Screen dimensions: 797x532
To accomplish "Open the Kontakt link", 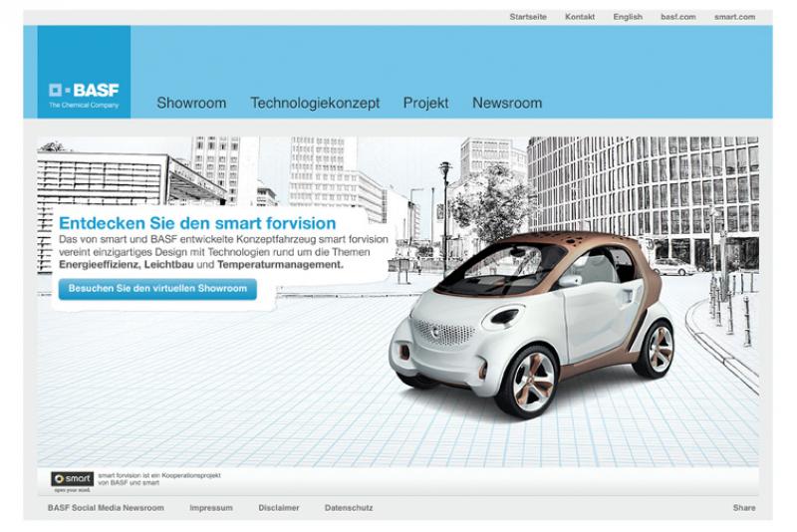I will coord(580,17).
